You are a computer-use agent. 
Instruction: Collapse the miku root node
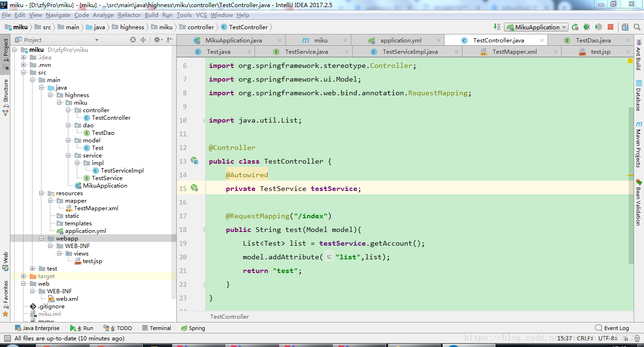point(15,50)
